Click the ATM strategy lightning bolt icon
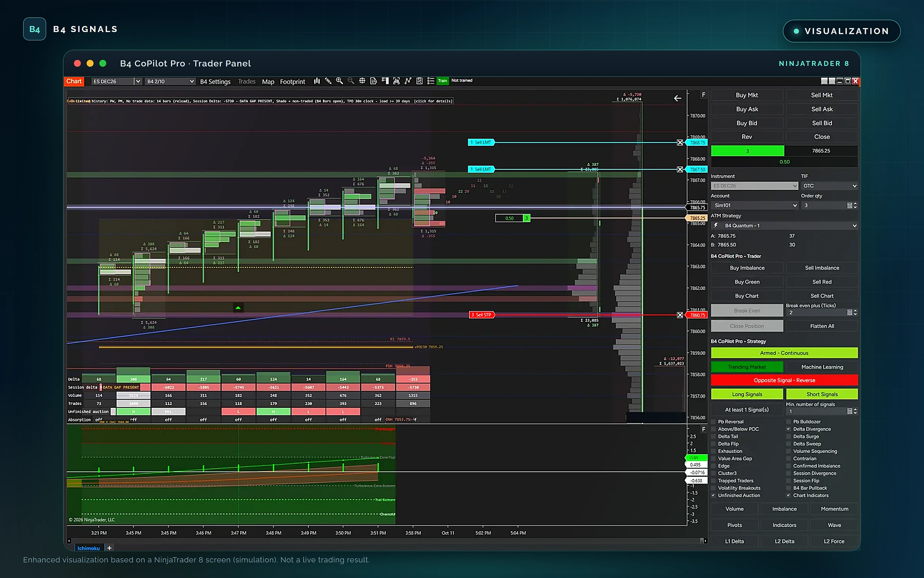This screenshot has width=924, height=578. click(716, 225)
